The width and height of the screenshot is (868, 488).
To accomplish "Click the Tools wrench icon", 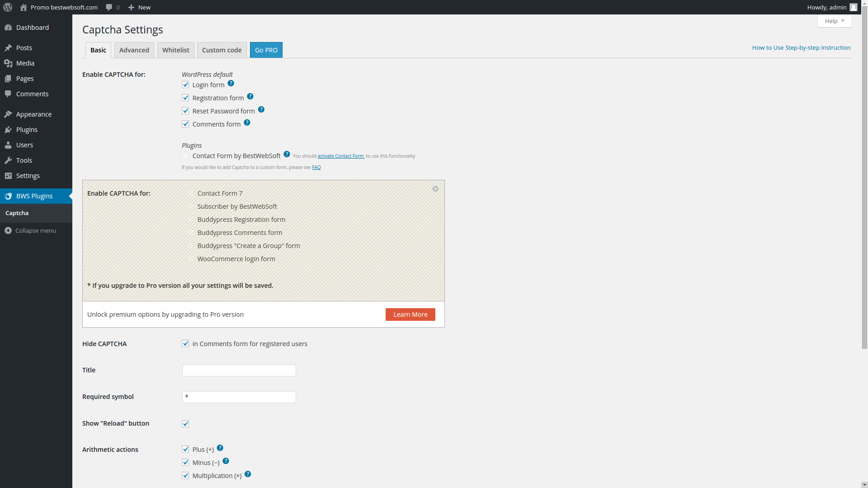I will pos(8,160).
